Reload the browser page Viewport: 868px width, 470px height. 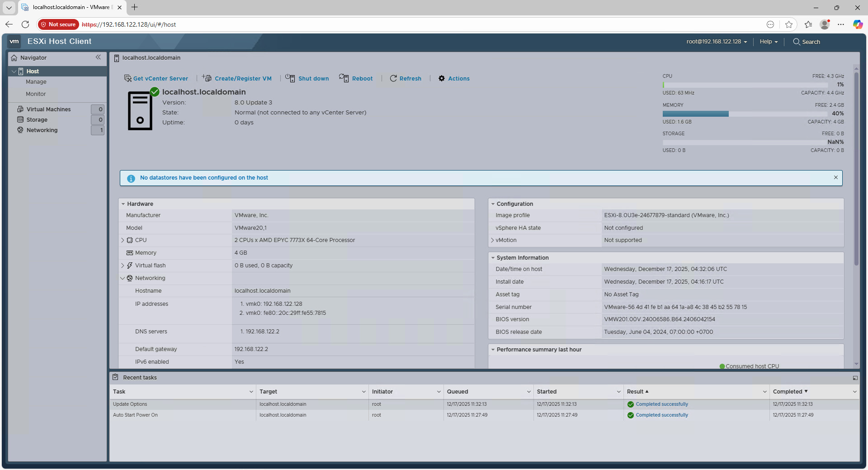pyautogui.click(x=25, y=24)
